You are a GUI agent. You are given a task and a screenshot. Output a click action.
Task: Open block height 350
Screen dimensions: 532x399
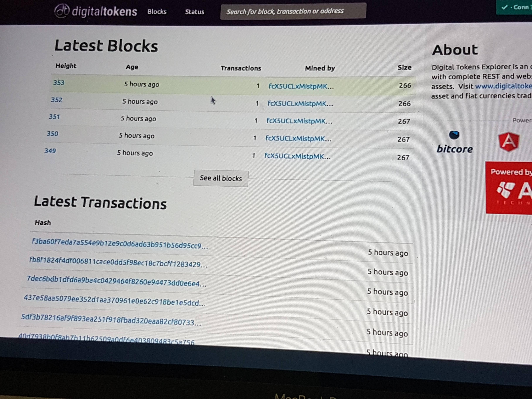click(x=52, y=134)
